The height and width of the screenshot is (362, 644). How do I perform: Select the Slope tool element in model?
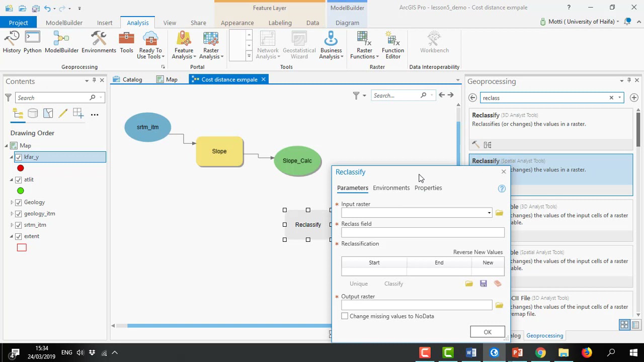click(219, 151)
